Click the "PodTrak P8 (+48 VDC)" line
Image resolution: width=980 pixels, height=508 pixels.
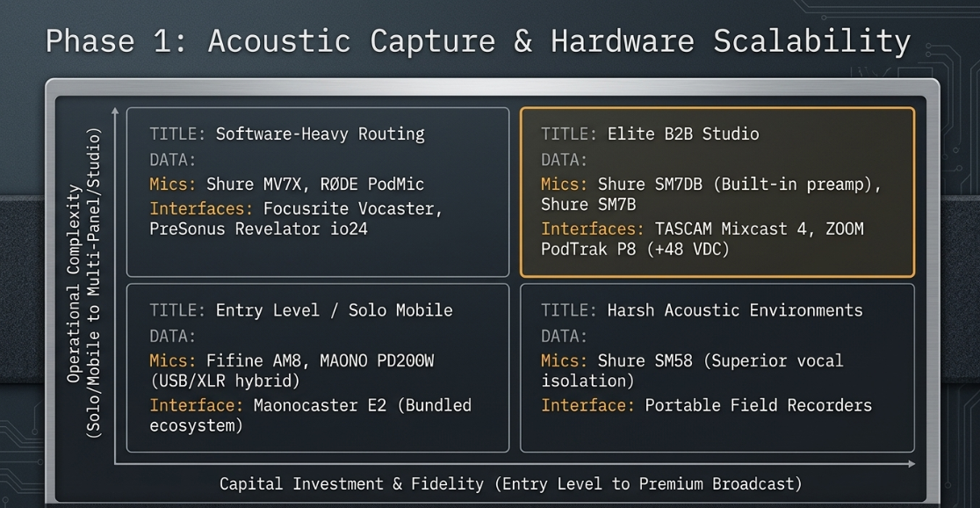coord(636,249)
